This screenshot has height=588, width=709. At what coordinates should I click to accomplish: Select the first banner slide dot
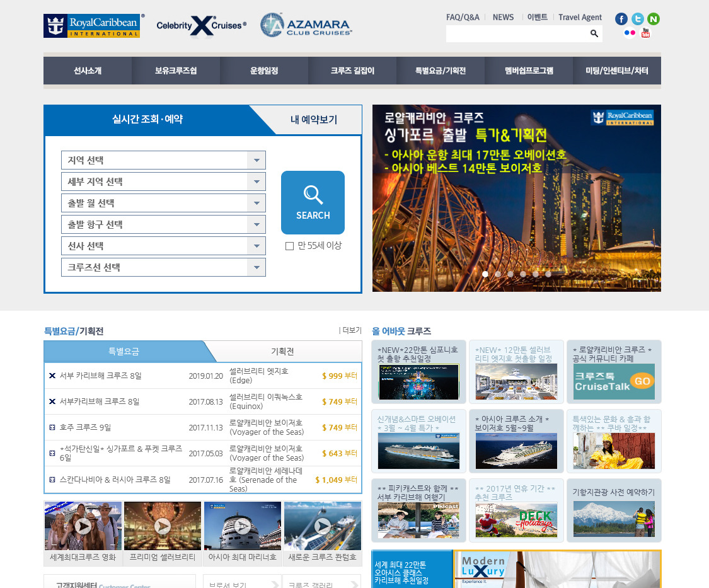click(485, 274)
